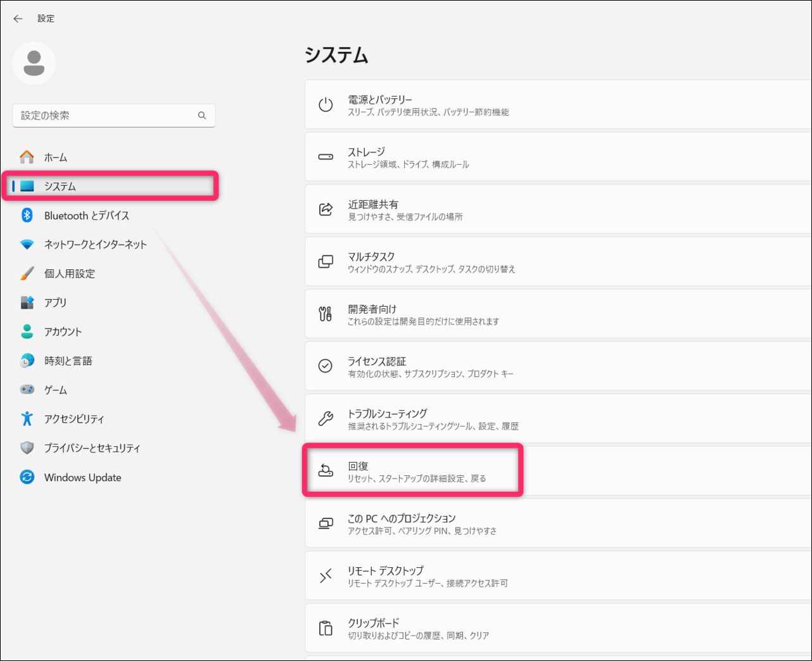Screen dimensions: 812x661
Task: Select ホーム in the navigation sidebar
Action: click(x=56, y=157)
